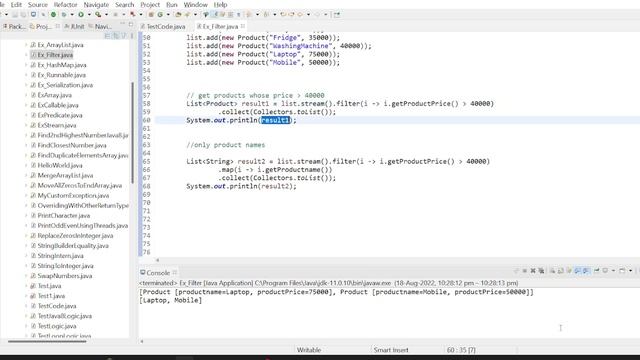Viewport: 640px width, 360px height.
Task: Open New Java Class dropdown arrow
Action: (168, 15)
